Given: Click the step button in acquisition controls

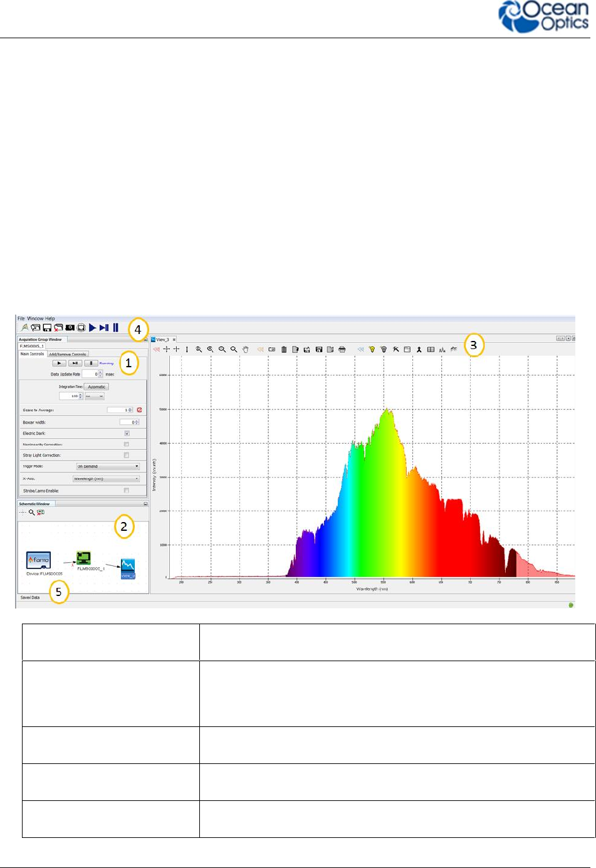Looking at the screenshot, I should (x=75, y=363).
